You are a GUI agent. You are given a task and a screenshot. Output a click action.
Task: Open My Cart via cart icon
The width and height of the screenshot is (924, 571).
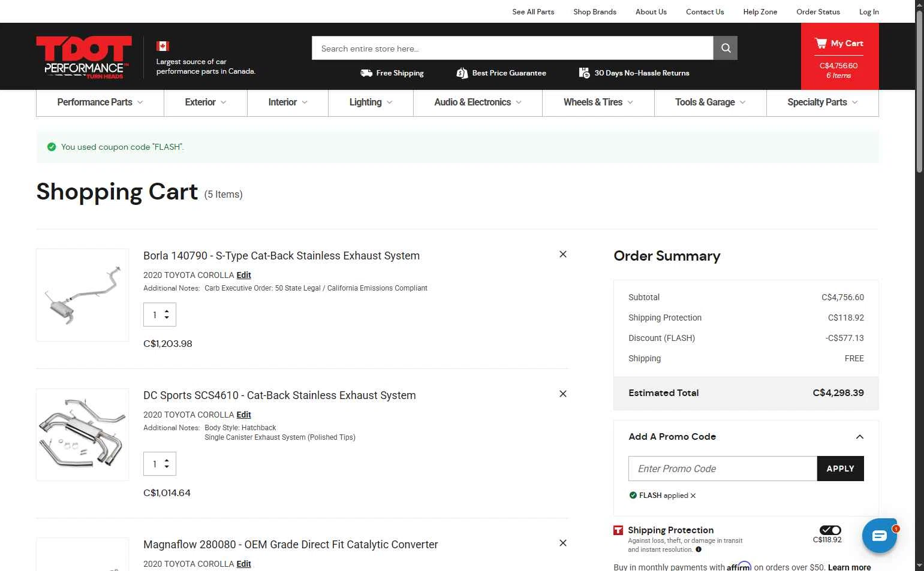(x=820, y=43)
